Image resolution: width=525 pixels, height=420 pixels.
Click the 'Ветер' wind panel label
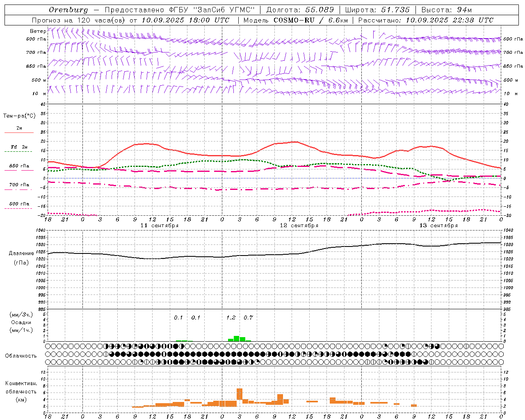pyautogui.click(x=38, y=31)
